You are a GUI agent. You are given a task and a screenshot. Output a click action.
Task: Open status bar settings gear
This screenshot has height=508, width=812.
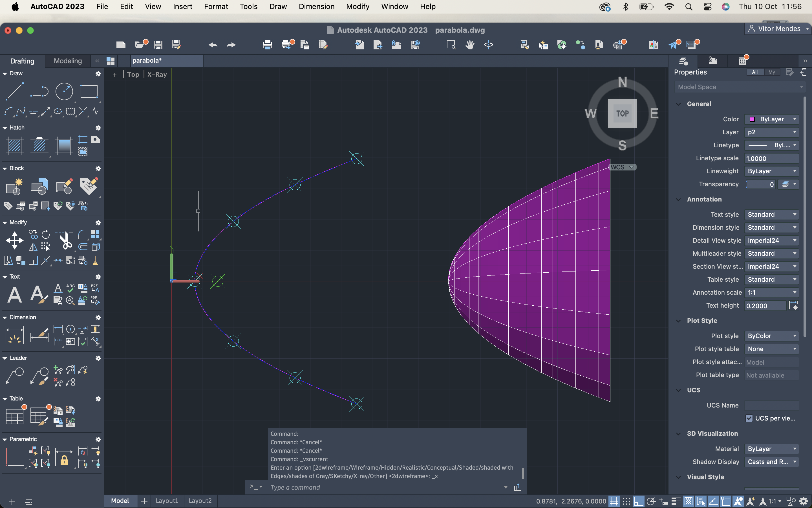click(x=804, y=501)
